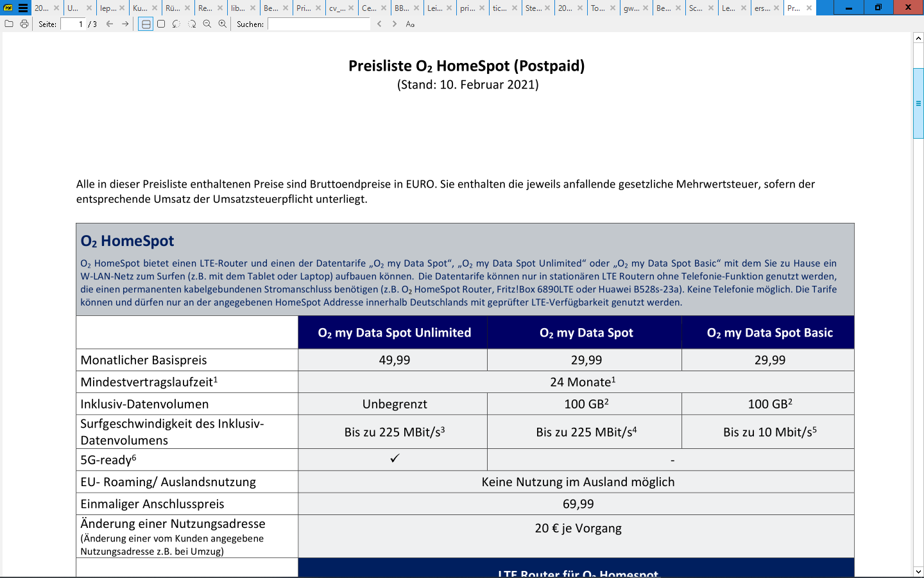
Task: Click the zoom out magnifier
Action: click(207, 24)
